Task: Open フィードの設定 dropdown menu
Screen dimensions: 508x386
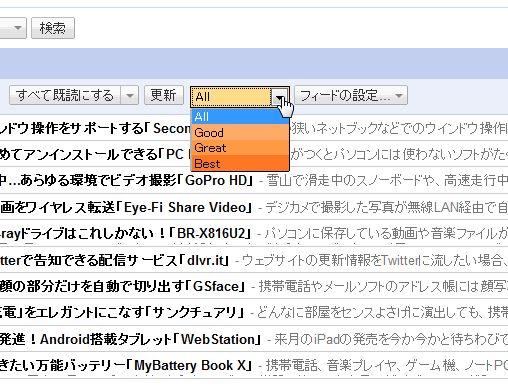Action: pos(351,95)
